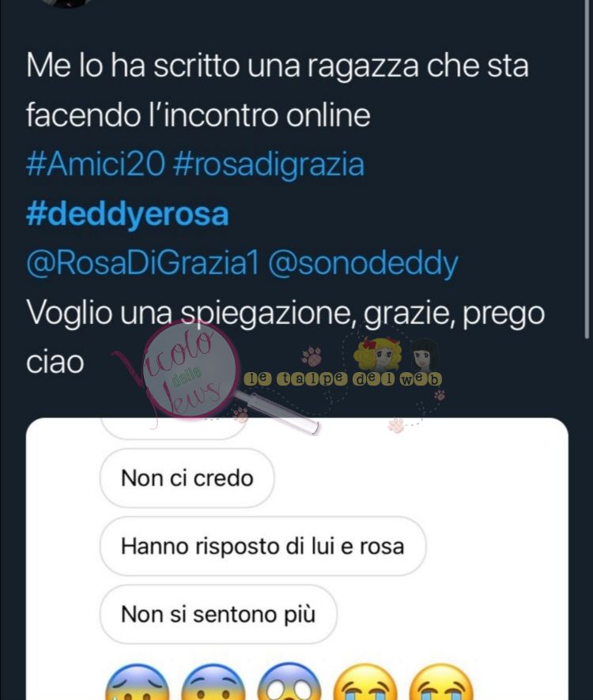Click the scrollbar at right edge
Image resolution: width=593 pixels, height=700 pixels.
587,170
